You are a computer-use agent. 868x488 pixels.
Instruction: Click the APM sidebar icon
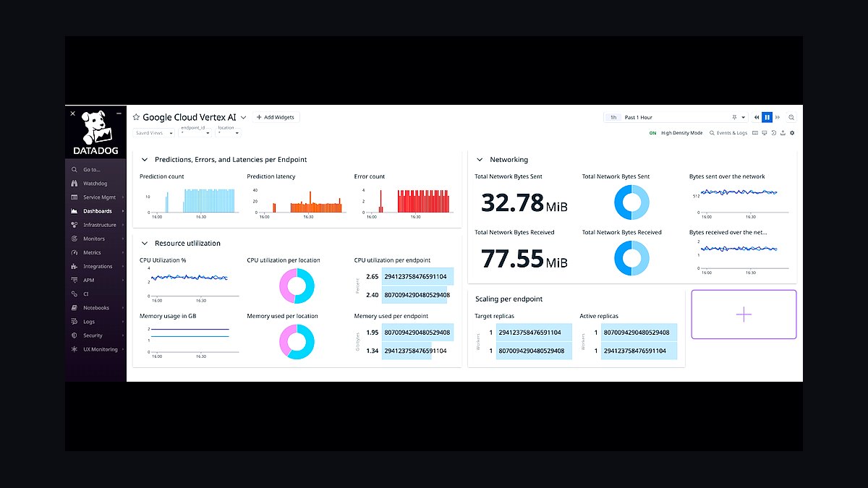[x=75, y=280]
